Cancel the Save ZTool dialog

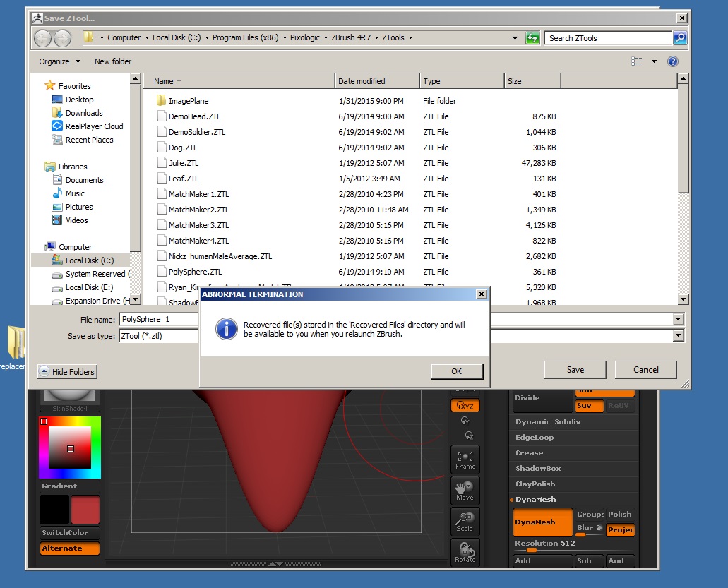click(646, 370)
